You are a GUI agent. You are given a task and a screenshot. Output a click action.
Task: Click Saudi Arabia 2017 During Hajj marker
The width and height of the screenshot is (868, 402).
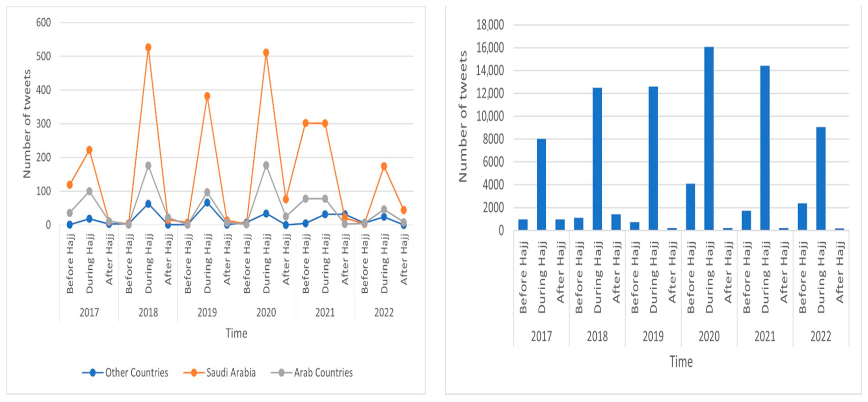[x=89, y=150]
